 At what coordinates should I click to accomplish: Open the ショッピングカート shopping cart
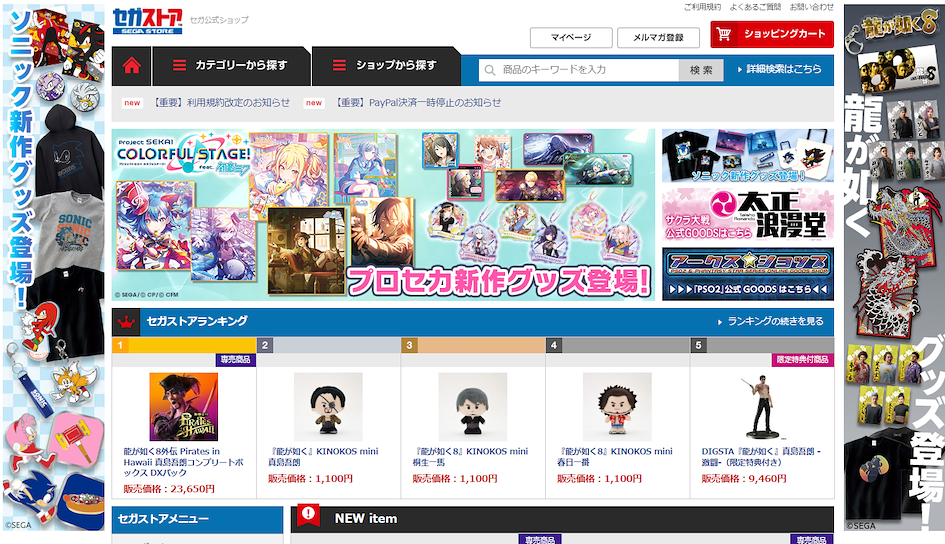coord(772,34)
